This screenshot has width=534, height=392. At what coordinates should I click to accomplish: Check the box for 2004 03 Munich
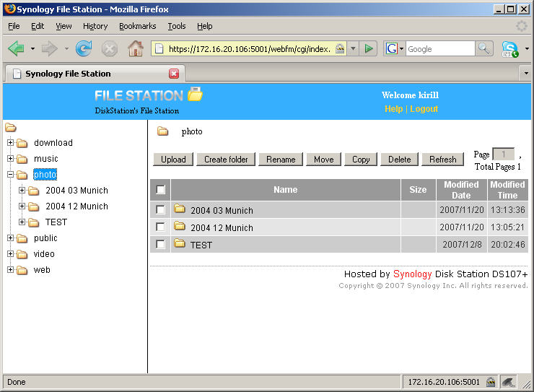click(160, 209)
